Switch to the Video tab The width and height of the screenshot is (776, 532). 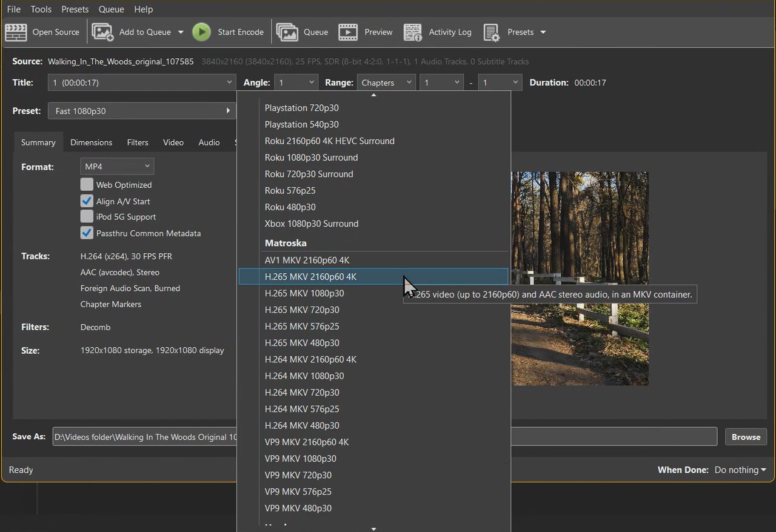[173, 142]
